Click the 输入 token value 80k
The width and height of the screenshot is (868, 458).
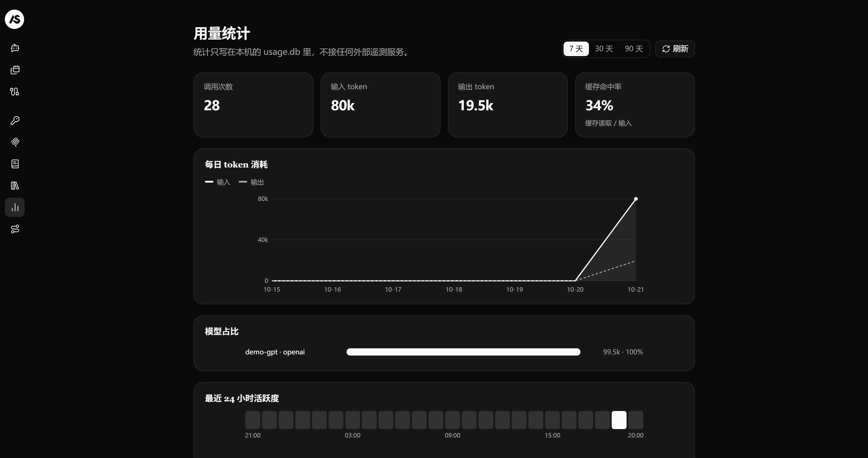click(x=342, y=105)
